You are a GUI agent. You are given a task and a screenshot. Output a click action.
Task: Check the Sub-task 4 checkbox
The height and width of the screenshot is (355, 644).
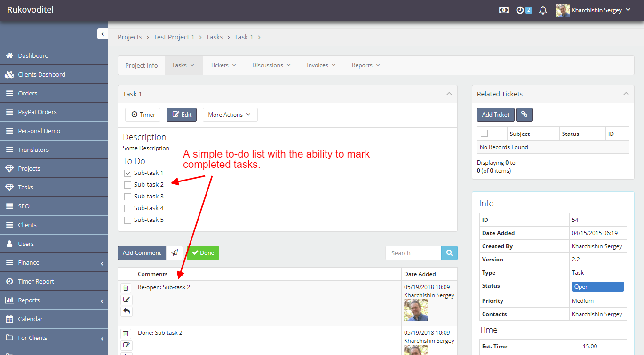click(127, 208)
